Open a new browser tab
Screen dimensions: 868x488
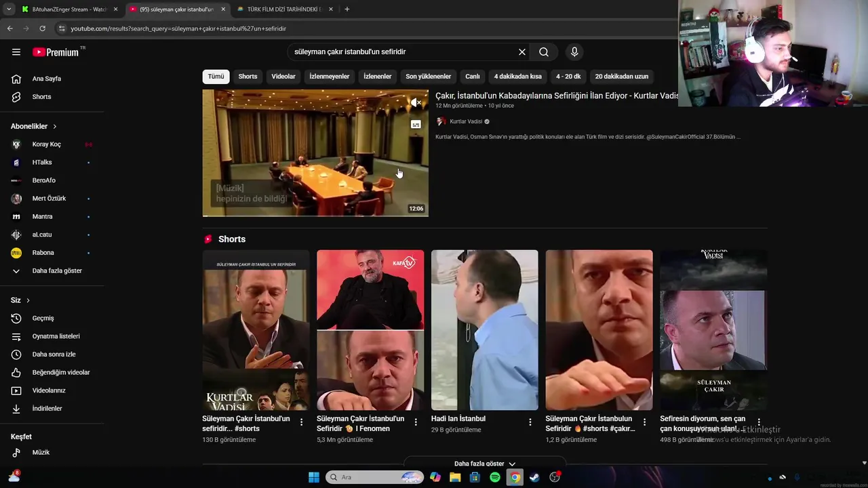[x=347, y=9]
